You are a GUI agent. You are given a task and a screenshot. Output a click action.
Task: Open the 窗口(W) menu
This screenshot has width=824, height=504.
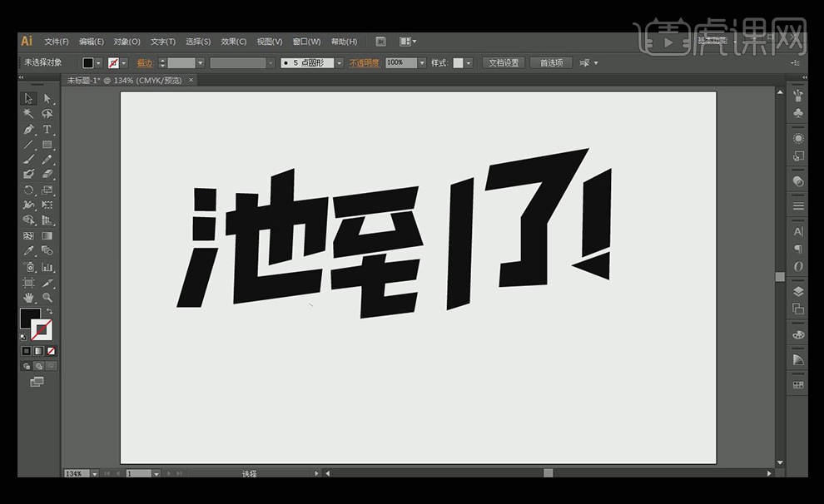pos(306,42)
